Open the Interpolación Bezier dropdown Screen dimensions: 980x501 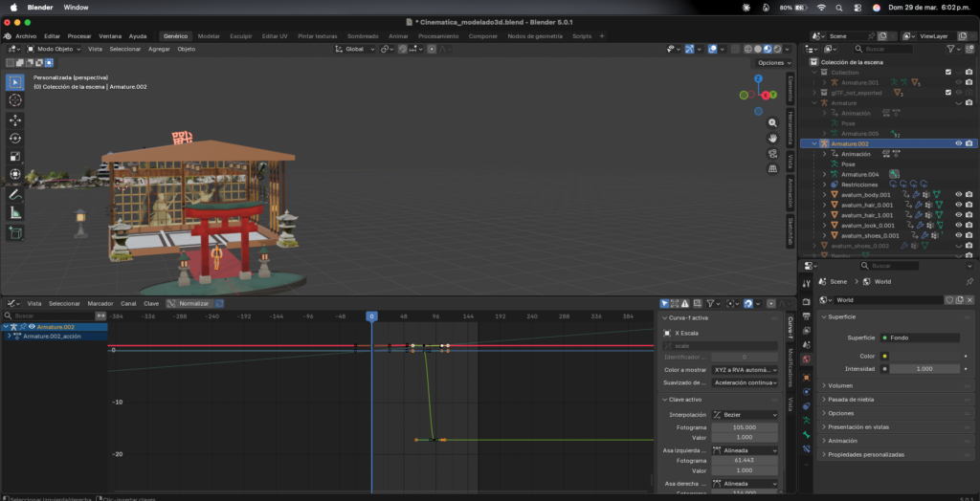[746, 415]
